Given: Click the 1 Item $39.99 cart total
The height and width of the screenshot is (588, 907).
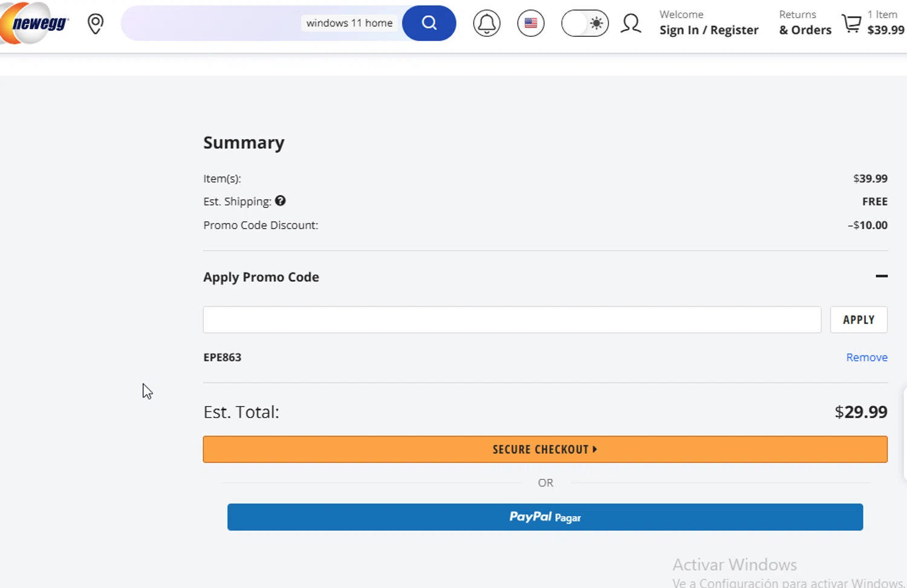Looking at the screenshot, I should pyautogui.click(x=885, y=23).
